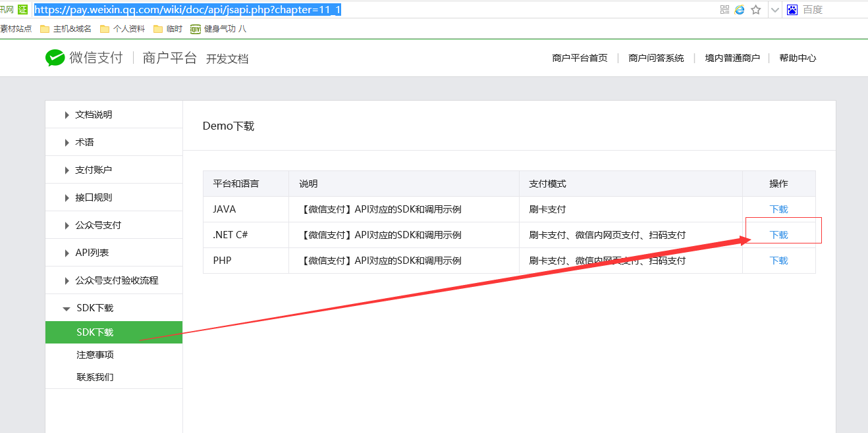
Task: Open the QR code icon in address bar
Action: click(x=725, y=9)
